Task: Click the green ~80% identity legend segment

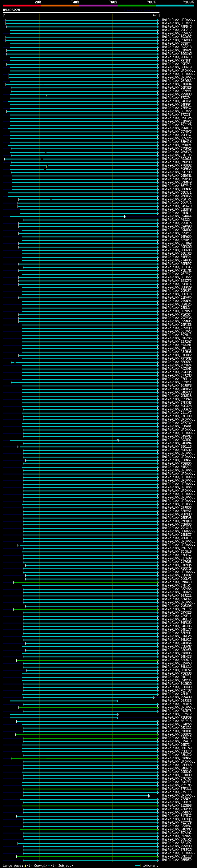Action: point(137,6)
